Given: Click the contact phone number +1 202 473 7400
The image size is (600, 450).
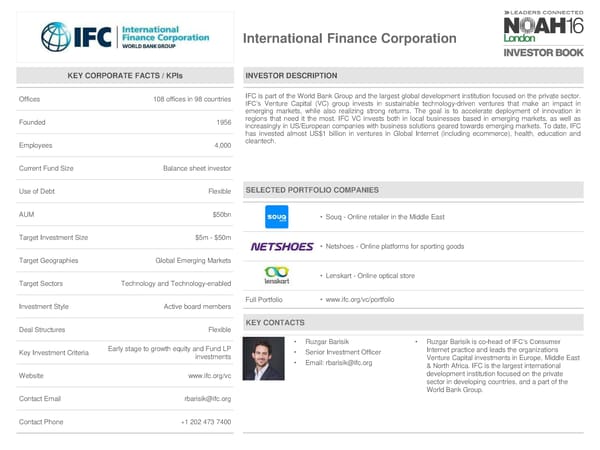Looking at the screenshot, I should pos(205,422).
